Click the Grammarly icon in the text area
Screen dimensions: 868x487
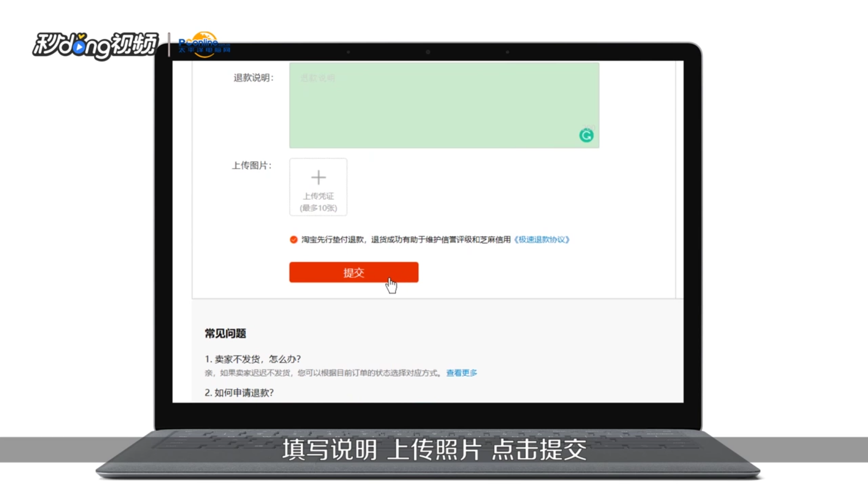tap(586, 135)
